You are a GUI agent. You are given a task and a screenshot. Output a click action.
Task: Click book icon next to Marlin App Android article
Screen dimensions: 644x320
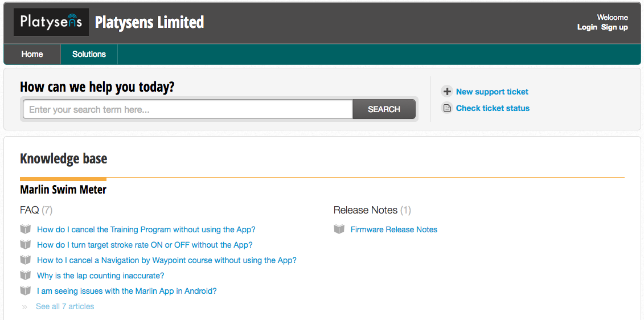26,291
